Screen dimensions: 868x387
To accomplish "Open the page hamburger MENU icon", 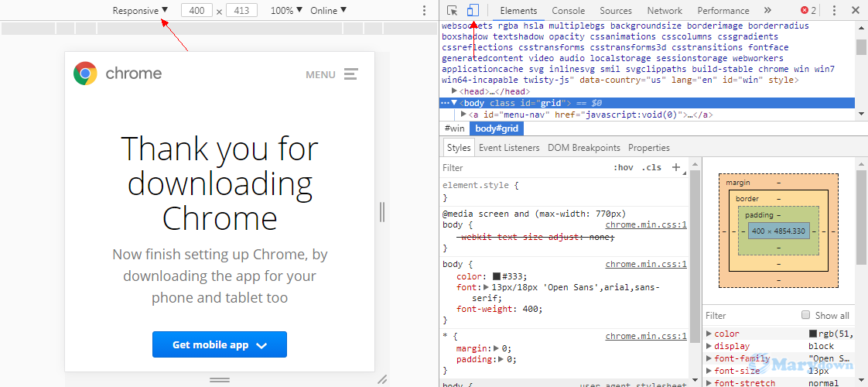I will [x=351, y=74].
